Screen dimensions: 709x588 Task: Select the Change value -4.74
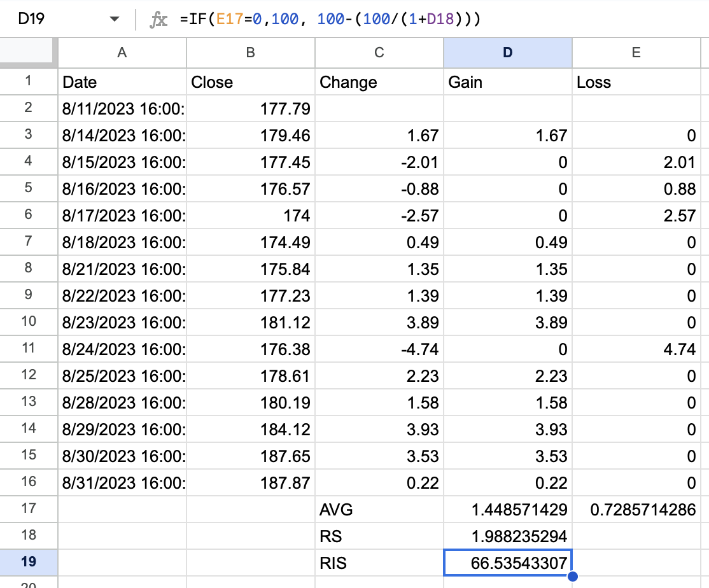click(379, 349)
